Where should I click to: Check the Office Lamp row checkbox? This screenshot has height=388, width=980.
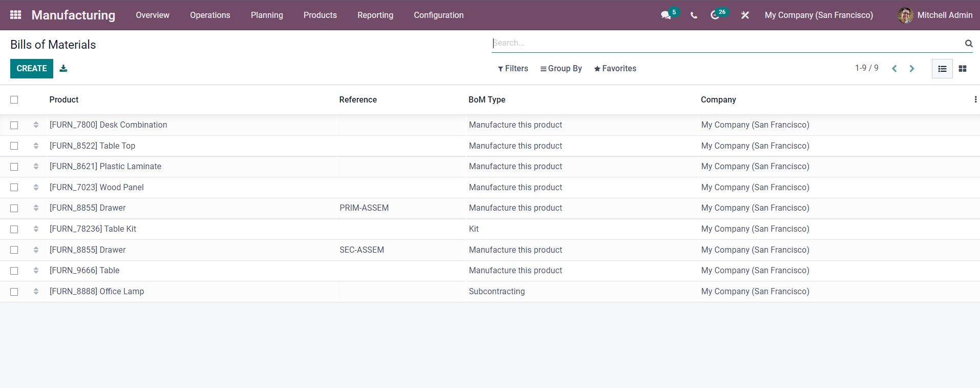pyautogui.click(x=14, y=292)
